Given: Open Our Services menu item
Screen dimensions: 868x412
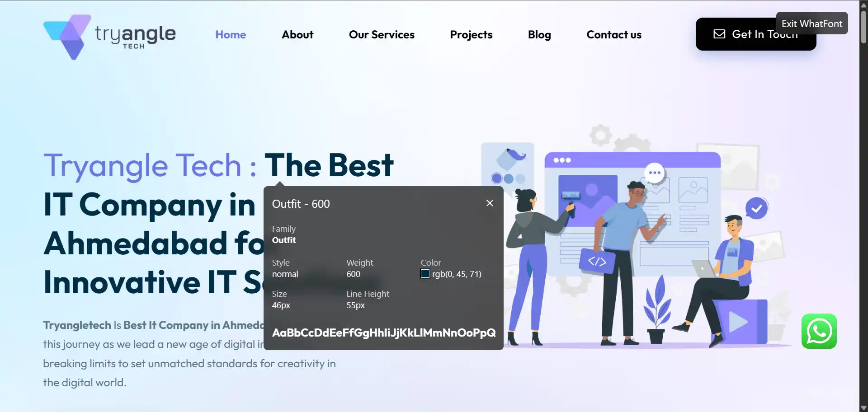Looking at the screenshot, I should (x=382, y=35).
